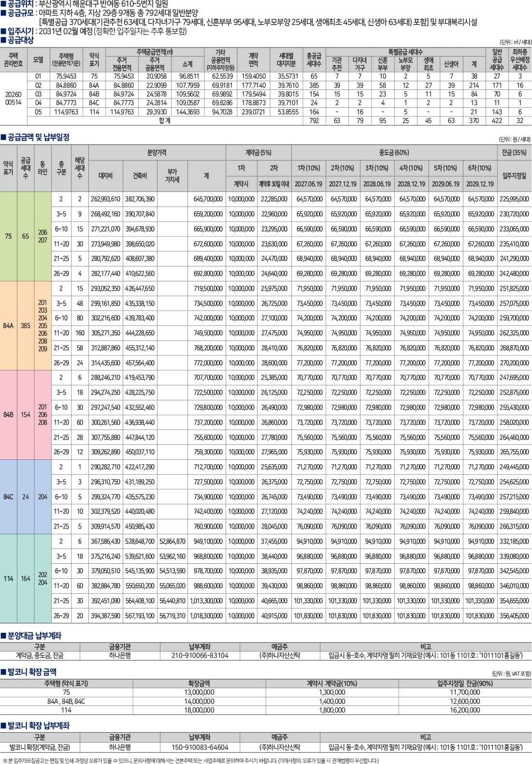The width and height of the screenshot is (532, 764).
Task: Select the '계약후 30일 이내' header cell
Action: click(x=274, y=184)
